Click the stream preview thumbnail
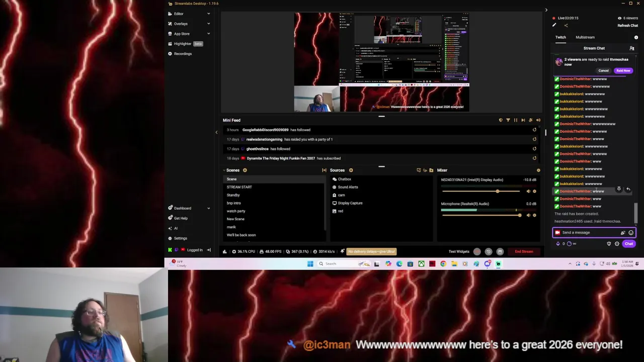Viewport: 644px width, 362px height. coord(382,62)
